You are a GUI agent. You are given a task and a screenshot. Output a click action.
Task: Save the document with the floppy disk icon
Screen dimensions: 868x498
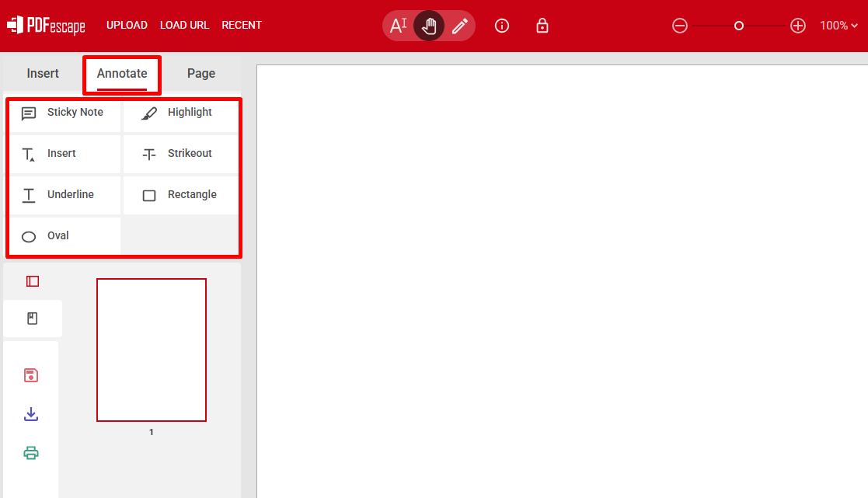pos(31,375)
